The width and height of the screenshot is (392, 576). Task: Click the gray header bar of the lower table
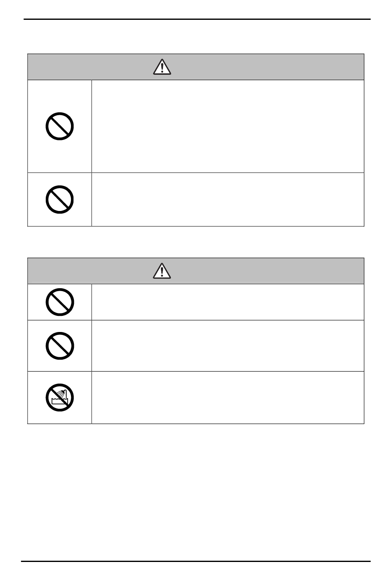196,271
